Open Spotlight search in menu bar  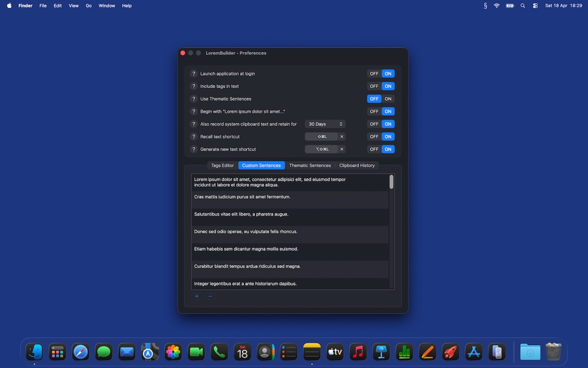click(522, 6)
